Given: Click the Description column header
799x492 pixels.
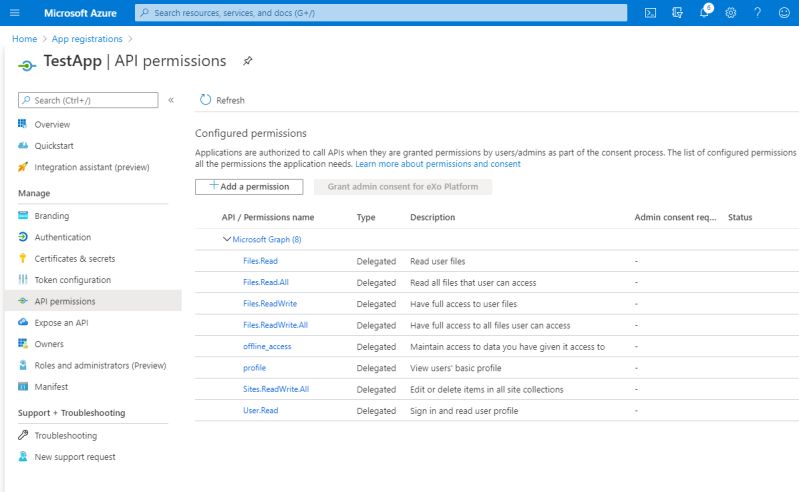Looking at the screenshot, I should tap(433, 217).
